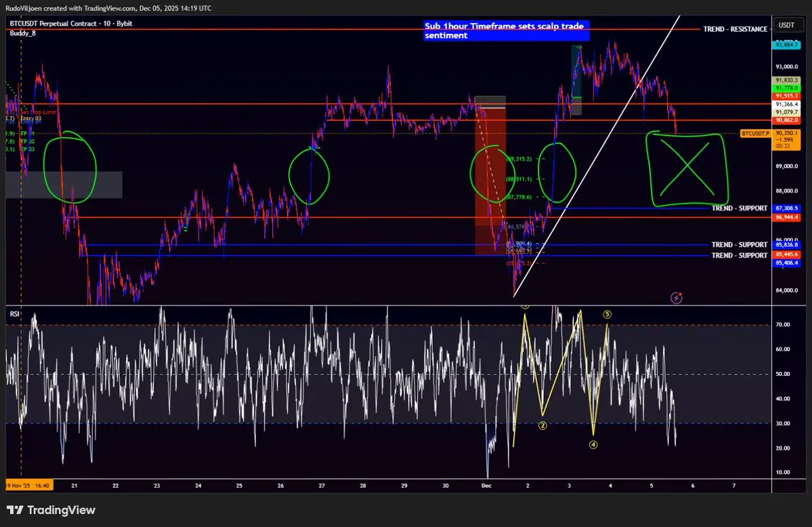Click the red 91,515.3 price label

pyautogui.click(x=787, y=96)
